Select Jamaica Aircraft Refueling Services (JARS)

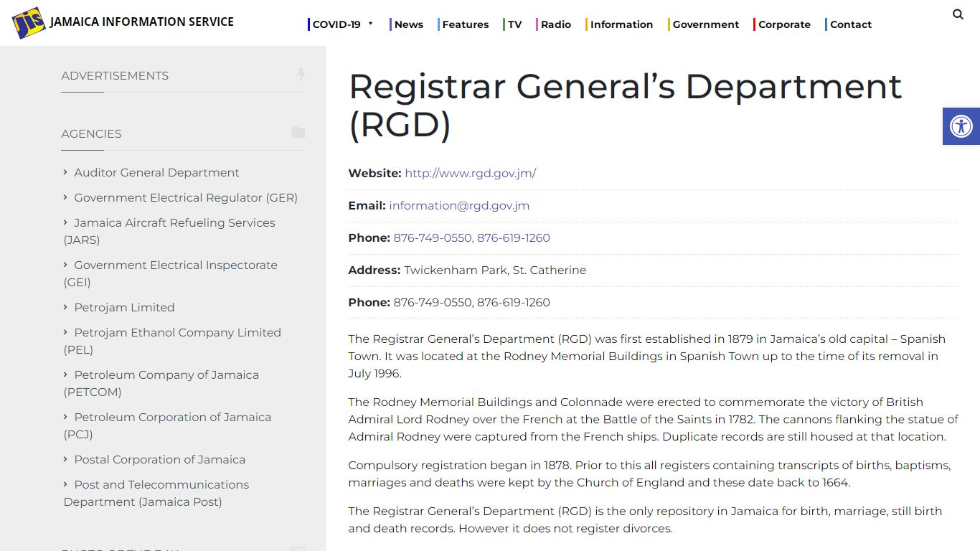pos(169,231)
